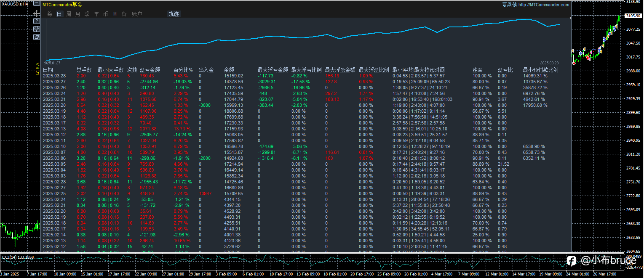Click the four-arrow move panel icon

(x=37, y=13)
